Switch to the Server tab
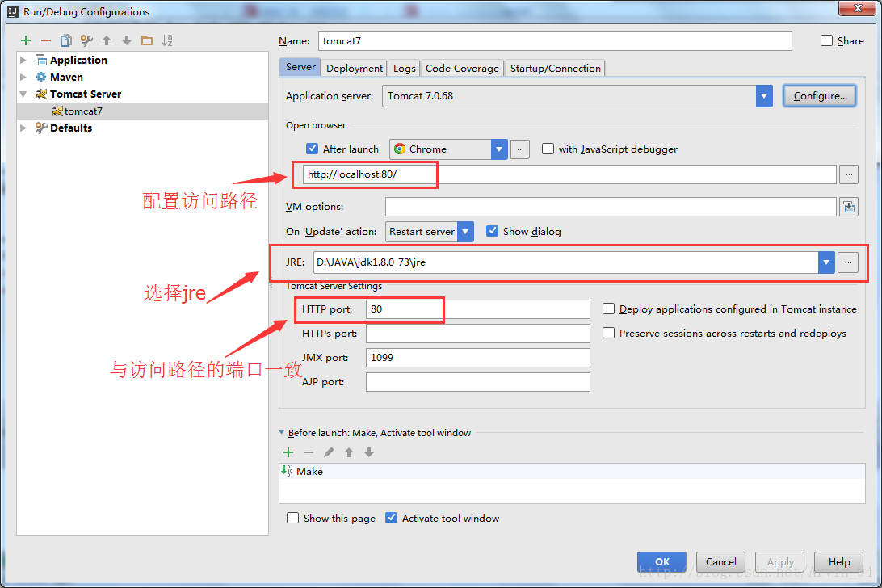 pos(300,67)
